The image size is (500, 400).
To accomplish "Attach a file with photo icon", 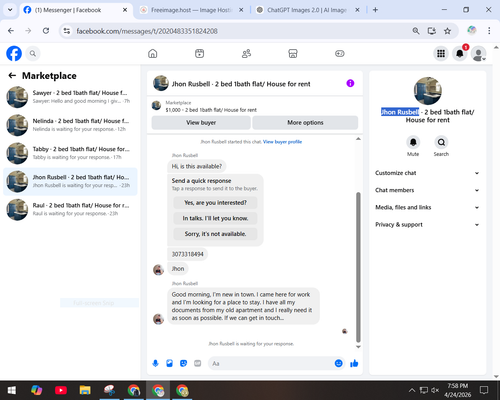I will click(169, 363).
